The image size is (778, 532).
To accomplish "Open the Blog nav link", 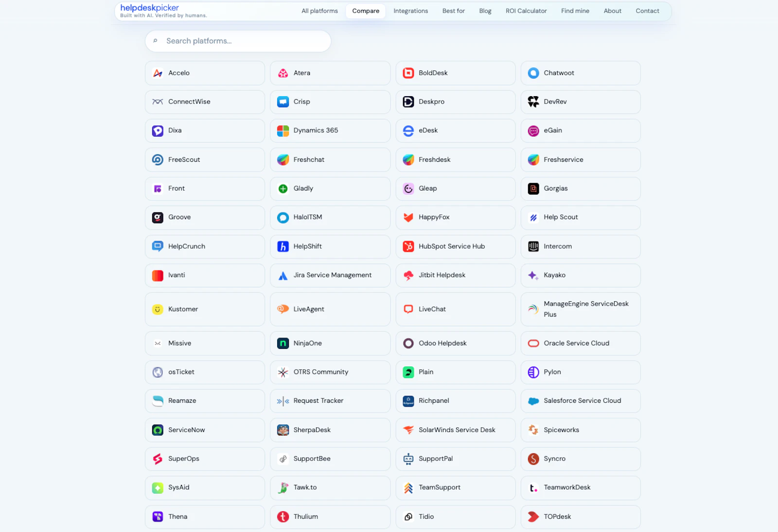I will 485,11.
